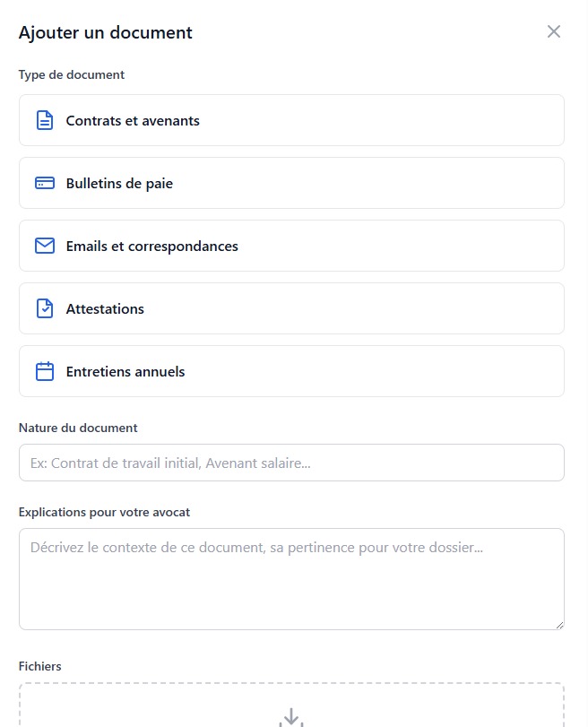Click the payslip card icon

point(45,183)
